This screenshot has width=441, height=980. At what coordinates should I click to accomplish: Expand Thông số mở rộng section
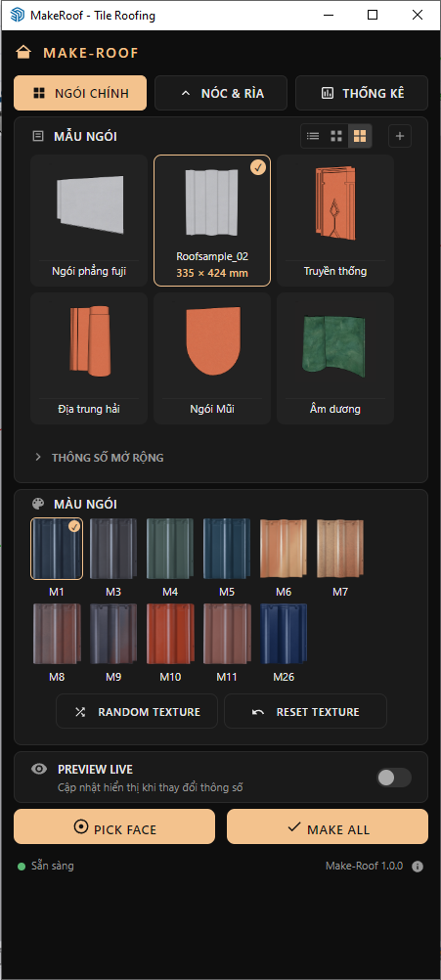pos(100,458)
